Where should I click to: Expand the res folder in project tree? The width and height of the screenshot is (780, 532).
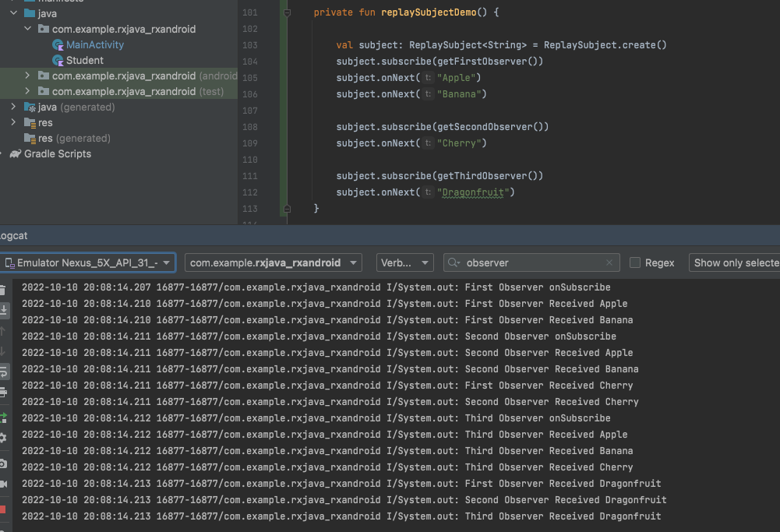[x=14, y=122]
